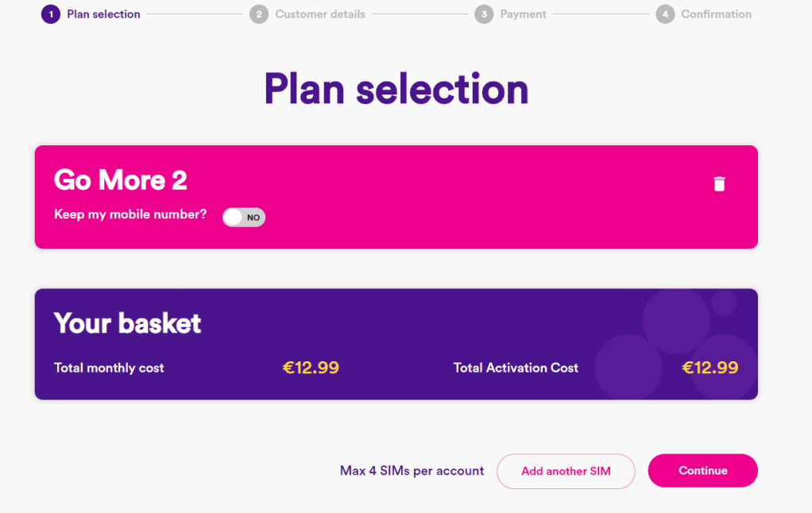Viewport: 812px width, 513px height.
Task: Click the Total Activation Cost price
Action: (710, 368)
